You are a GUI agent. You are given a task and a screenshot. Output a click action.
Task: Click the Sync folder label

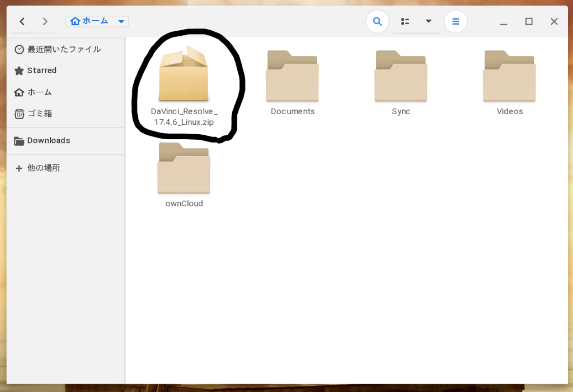[x=401, y=111]
